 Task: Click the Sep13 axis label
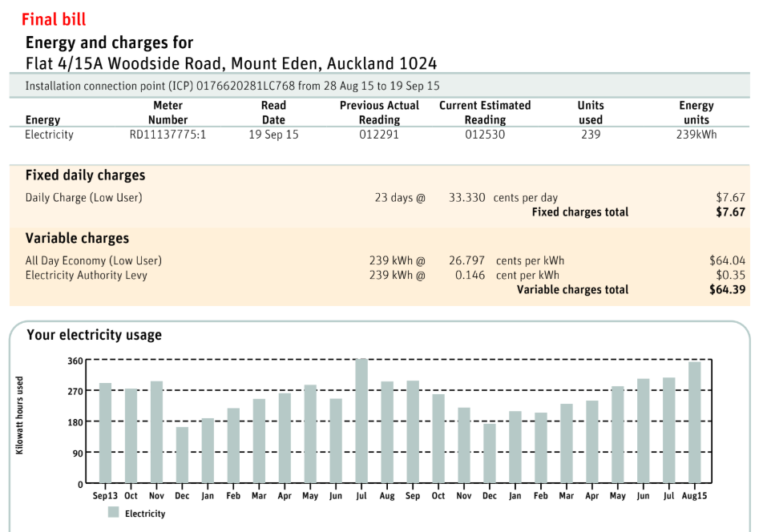(x=105, y=496)
